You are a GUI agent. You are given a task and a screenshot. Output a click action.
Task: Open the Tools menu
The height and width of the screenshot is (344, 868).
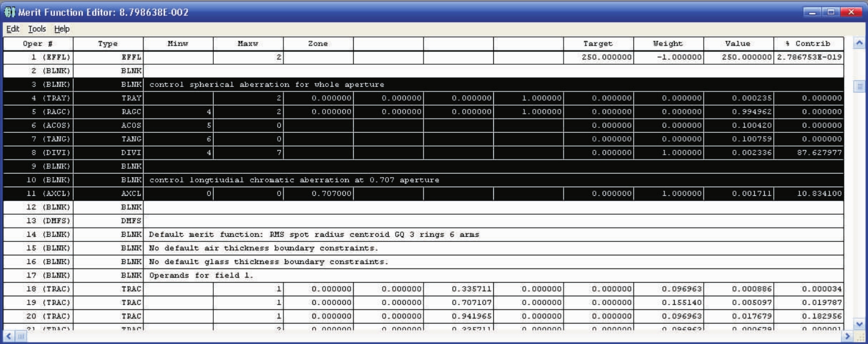coord(37,28)
